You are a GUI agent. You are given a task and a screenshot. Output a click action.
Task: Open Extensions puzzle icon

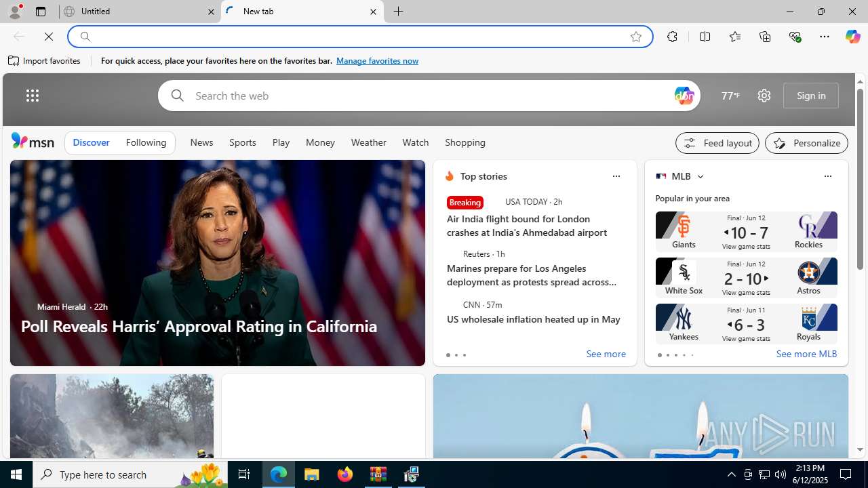click(672, 37)
